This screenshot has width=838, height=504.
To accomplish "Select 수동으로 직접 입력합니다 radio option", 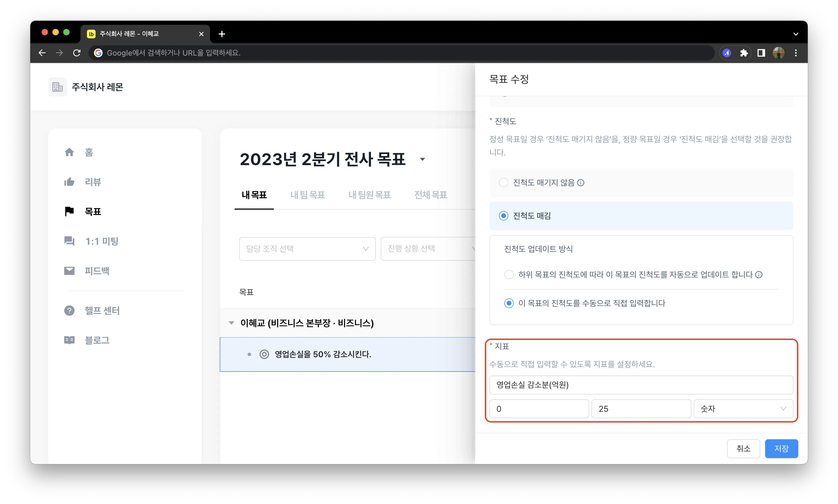I will [509, 303].
